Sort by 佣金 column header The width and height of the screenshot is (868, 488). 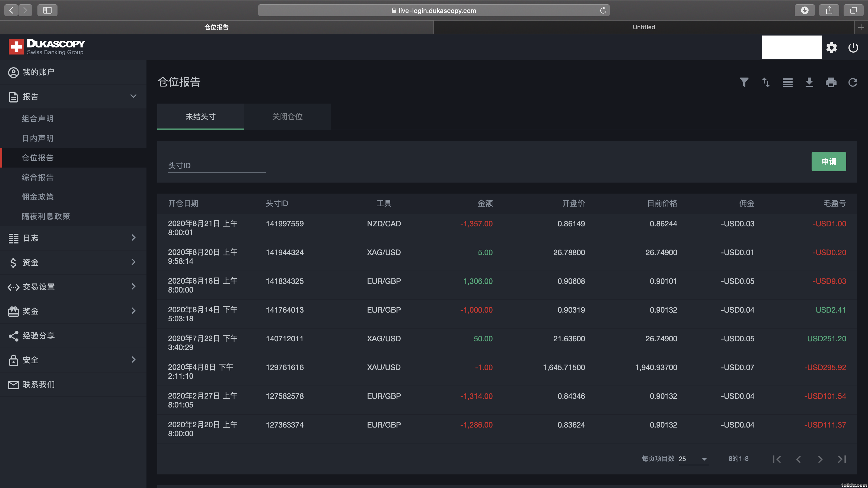click(x=747, y=203)
